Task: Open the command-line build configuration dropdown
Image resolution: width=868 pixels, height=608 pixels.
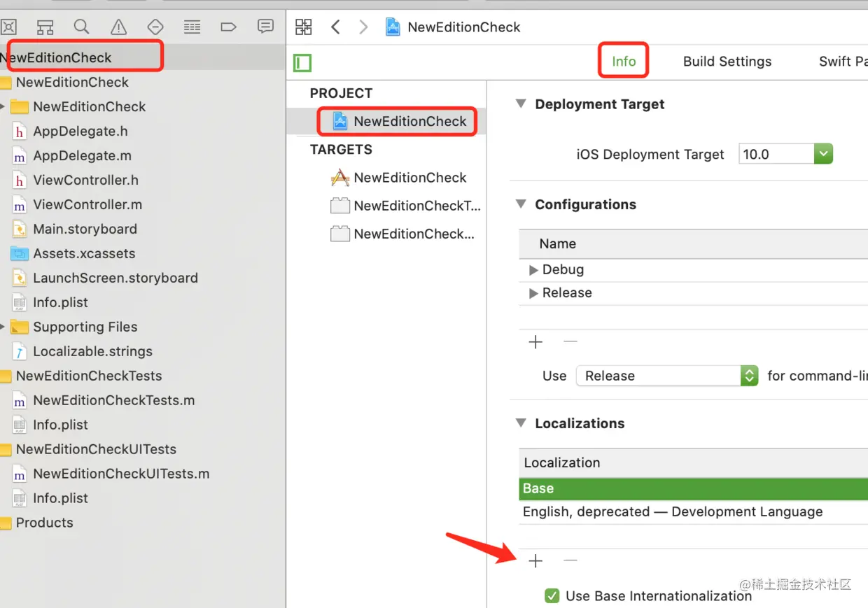Action: click(x=667, y=376)
